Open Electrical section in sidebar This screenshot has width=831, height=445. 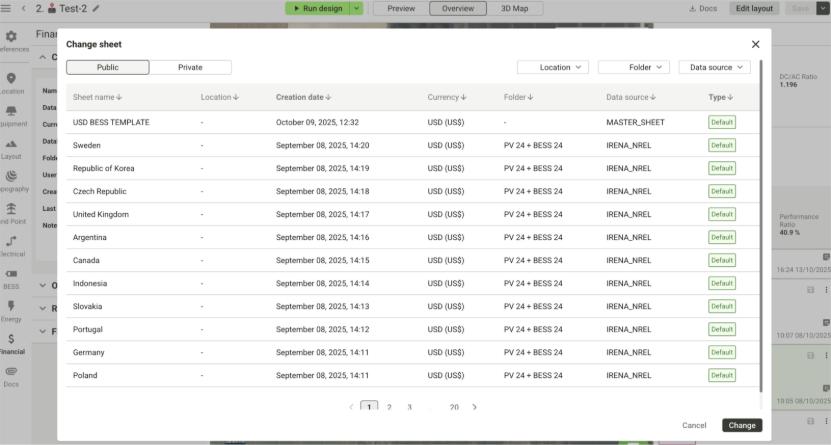(11, 246)
